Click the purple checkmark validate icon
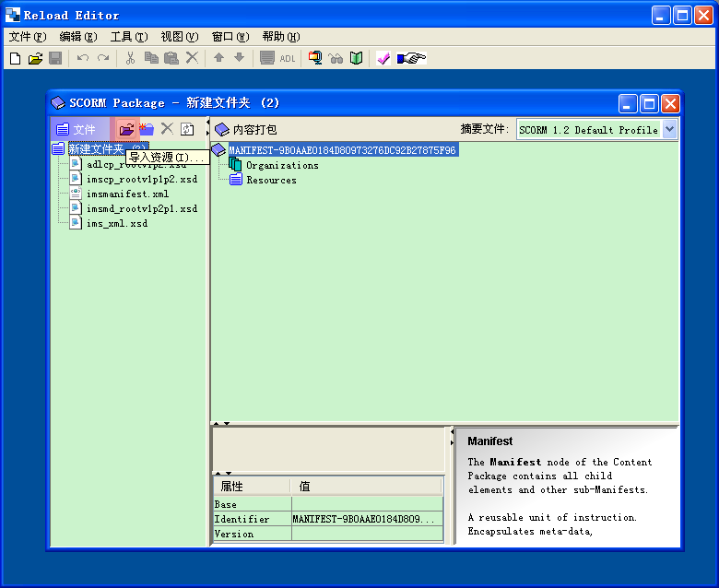The image size is (719, 588). point(383,58)
